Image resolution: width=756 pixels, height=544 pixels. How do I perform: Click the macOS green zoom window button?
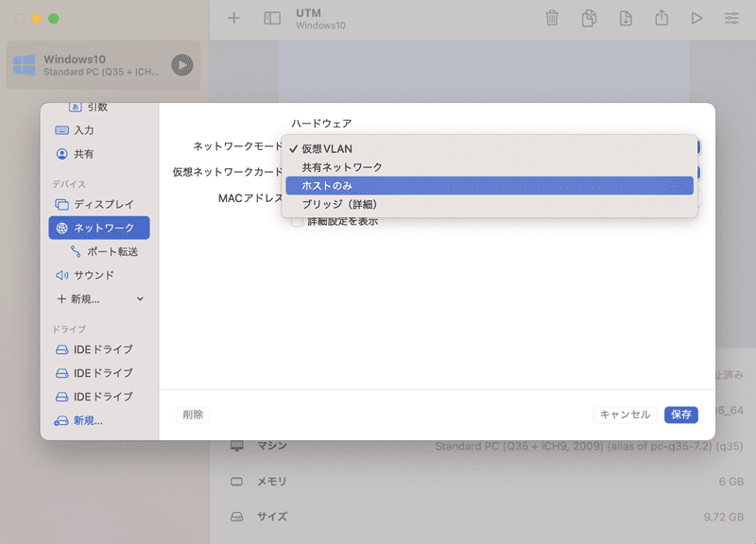(x=54, y=18)
